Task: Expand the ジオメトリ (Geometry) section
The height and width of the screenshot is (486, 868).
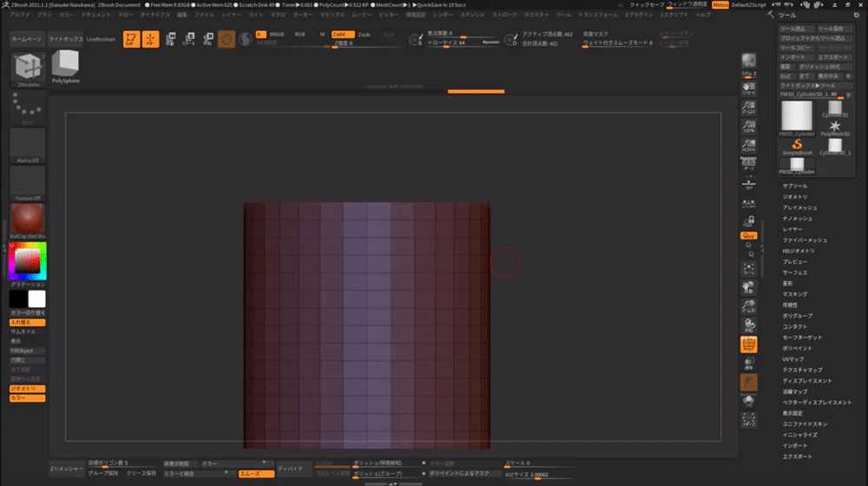Action: tap(795, 197)
